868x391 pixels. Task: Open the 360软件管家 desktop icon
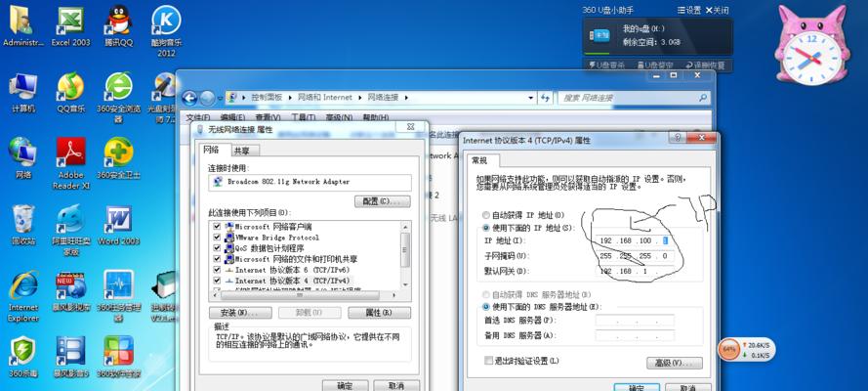click(118, 357)
